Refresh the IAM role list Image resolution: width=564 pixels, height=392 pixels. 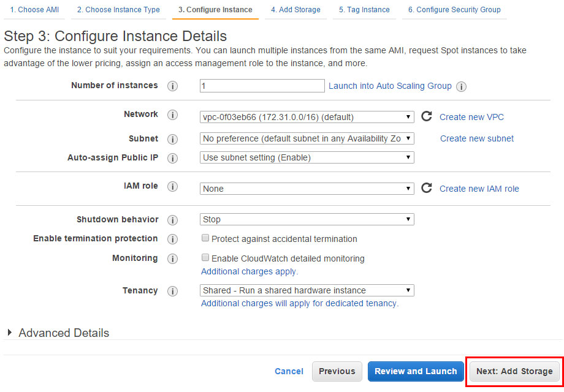[427, 188]
